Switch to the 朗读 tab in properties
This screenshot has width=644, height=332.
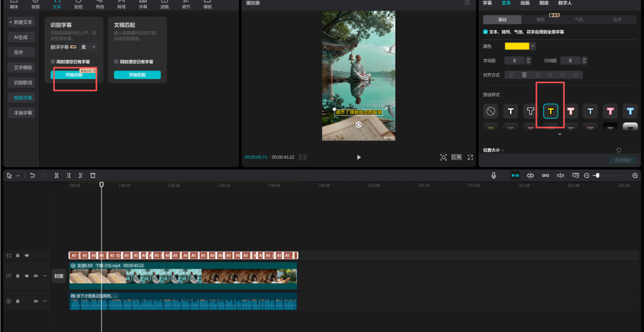tap(544, 3)
